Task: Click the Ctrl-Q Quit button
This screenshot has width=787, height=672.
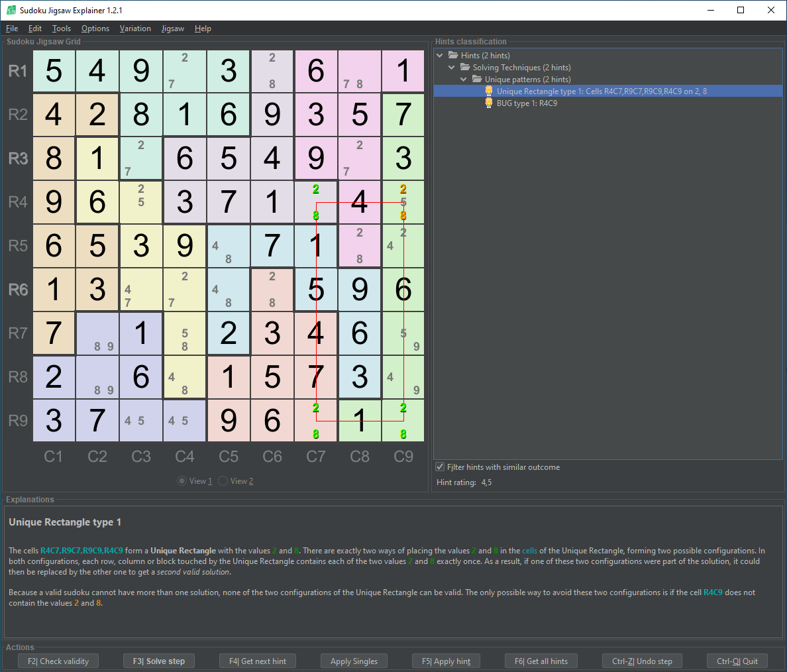Action: pyautogui.click(x=737, y=661)
